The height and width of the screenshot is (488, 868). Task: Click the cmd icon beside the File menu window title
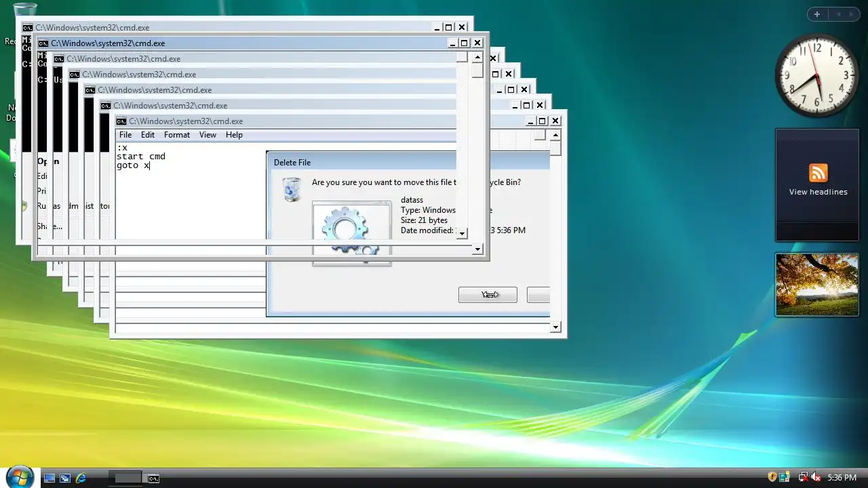[121, 121]
